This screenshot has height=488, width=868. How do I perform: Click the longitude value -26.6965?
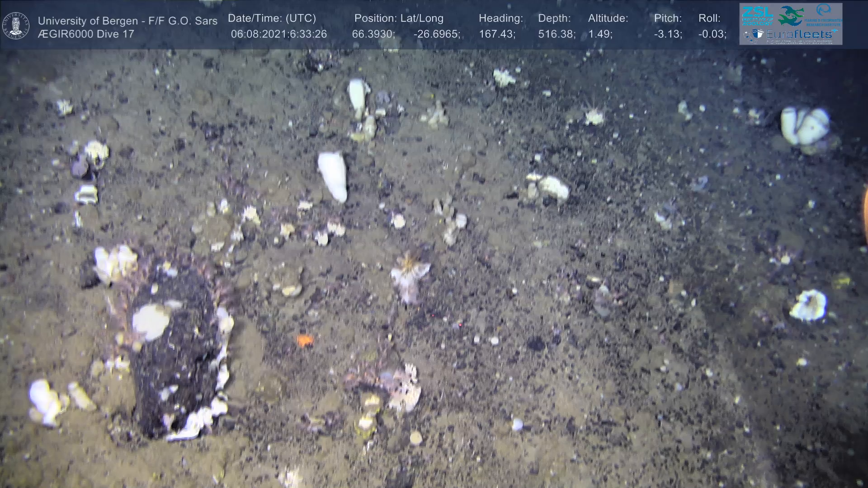pyautogui.click(x=436, y=34)
